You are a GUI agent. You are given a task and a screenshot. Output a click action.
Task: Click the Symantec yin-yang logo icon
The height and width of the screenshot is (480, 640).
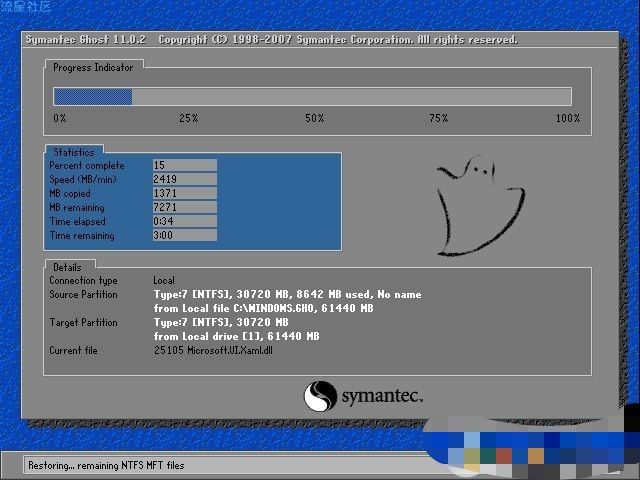(x=320, y=396)
